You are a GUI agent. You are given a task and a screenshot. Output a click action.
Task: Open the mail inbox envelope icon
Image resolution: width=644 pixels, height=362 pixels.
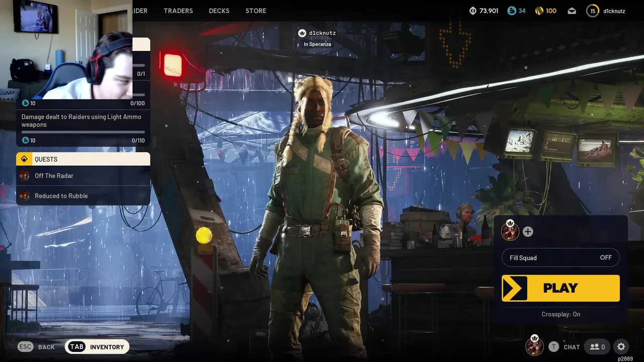click(572, 11)
